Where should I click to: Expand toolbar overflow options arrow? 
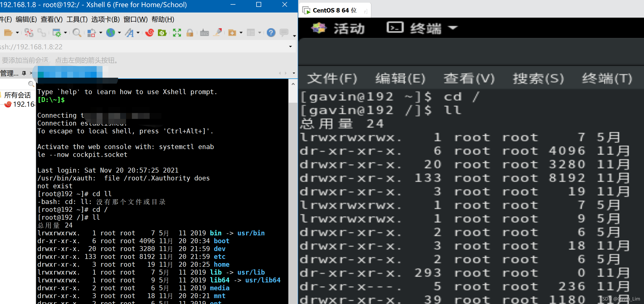(295, 36)
